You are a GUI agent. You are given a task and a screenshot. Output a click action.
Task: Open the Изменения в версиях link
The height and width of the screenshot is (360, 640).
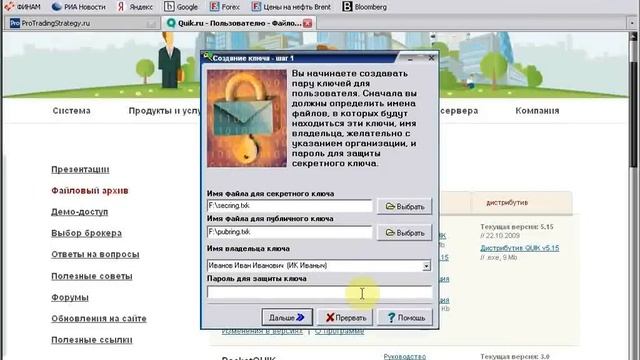click(262, 331)
